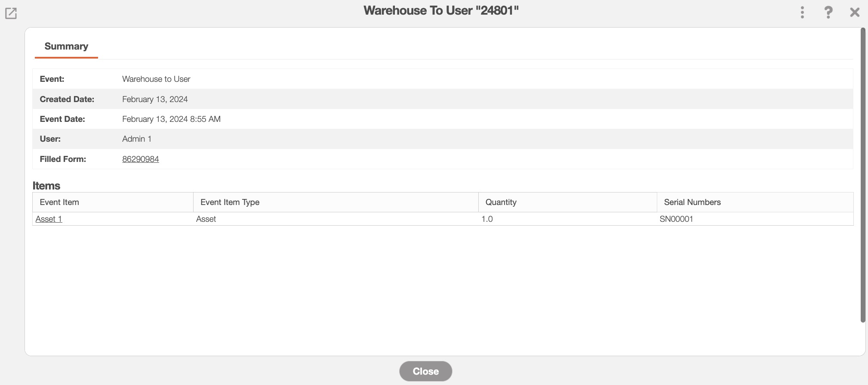The width and height of the screenshot is (868, 385).
Task: Click the Event Item column header
Action: (x=59, y=202)
